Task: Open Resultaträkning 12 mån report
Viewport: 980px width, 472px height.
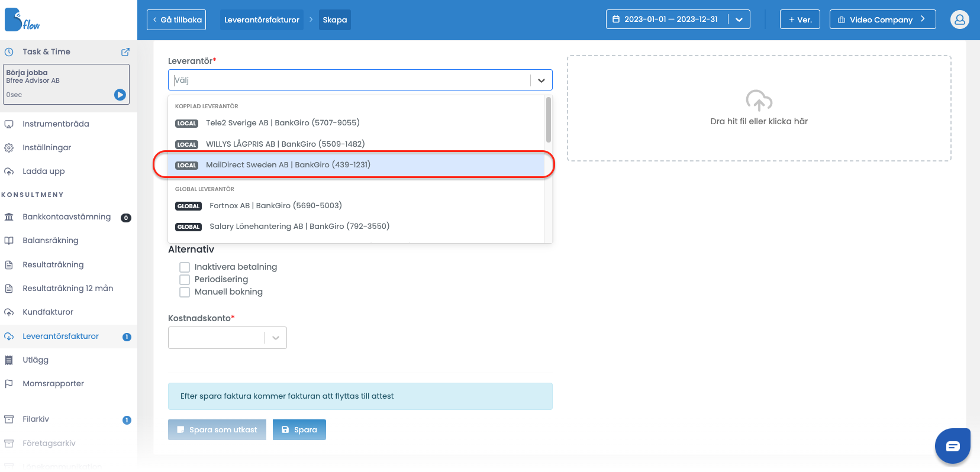Action: point(69,288)
